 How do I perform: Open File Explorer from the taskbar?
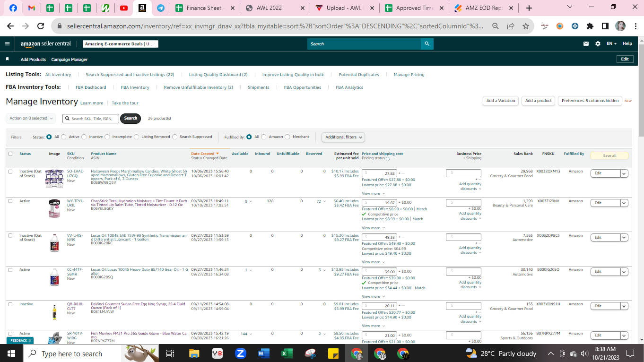click(x=194, y=353)
